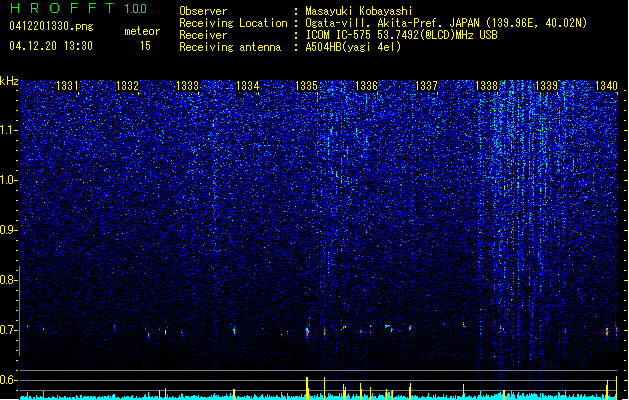Click the 0.7 kHz axis label
629x400 pixels.
click(8, 330)
